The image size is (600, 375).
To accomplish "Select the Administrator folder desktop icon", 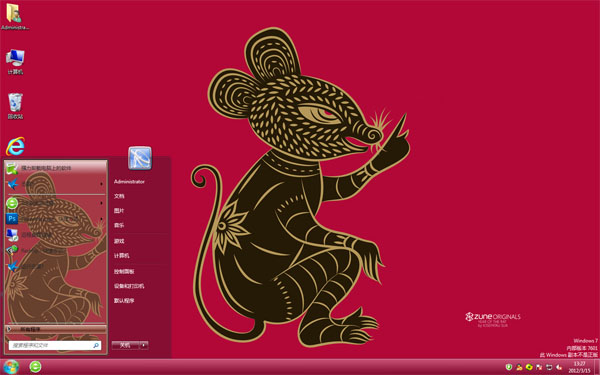I will (15, 16).
